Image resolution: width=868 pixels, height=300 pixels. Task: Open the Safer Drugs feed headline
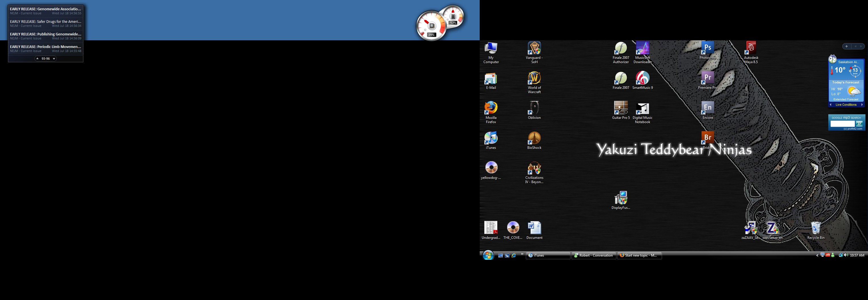point(45,22)
